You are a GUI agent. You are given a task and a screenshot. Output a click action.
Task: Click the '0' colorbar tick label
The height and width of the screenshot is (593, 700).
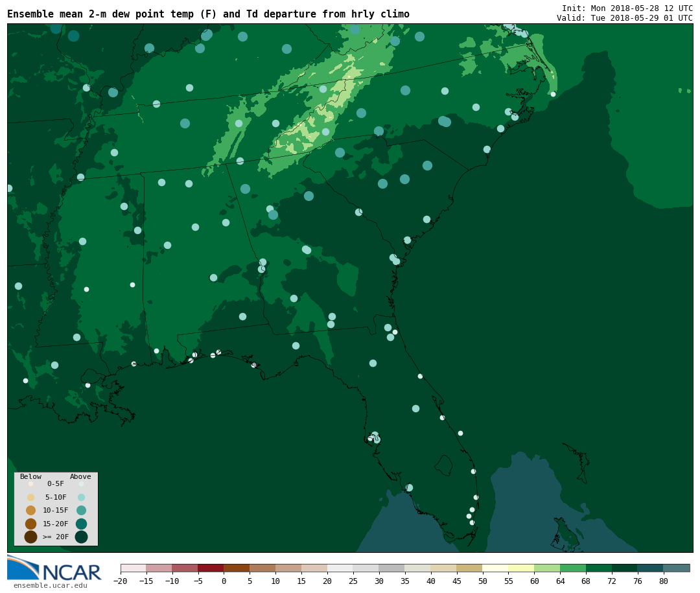click(x=224, y=581)
